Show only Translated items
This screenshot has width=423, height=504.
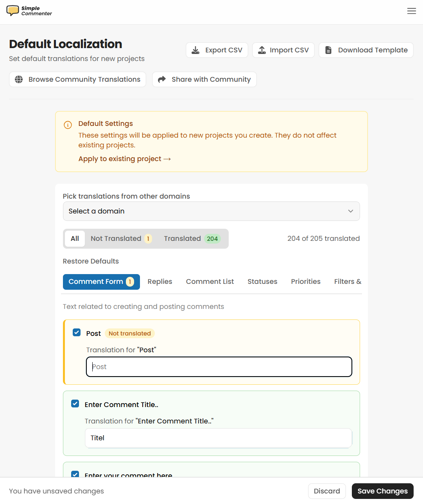click(192, 239)
